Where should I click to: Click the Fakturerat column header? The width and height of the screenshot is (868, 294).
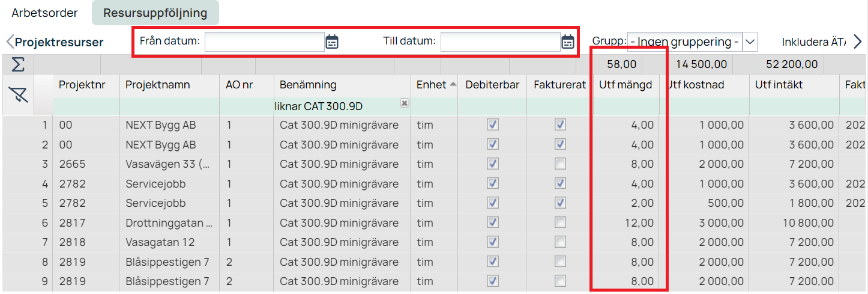pyautogui.click(x=559, y=85)
